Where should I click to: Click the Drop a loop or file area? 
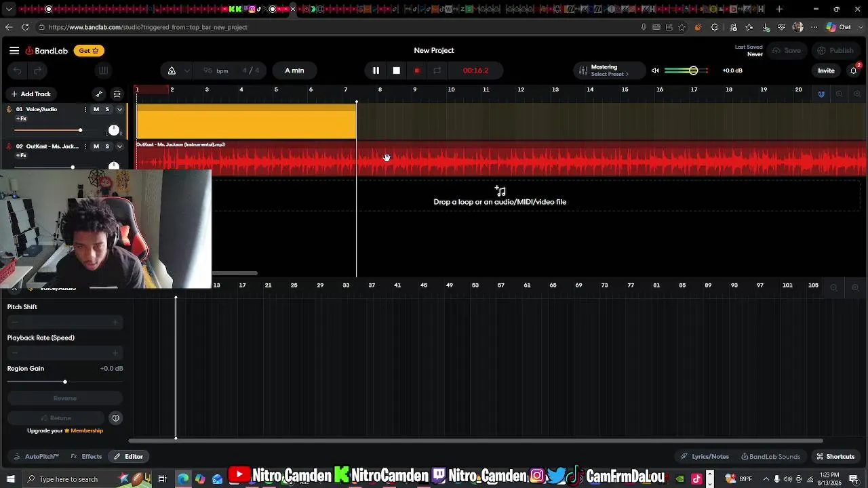pos(500,196)
